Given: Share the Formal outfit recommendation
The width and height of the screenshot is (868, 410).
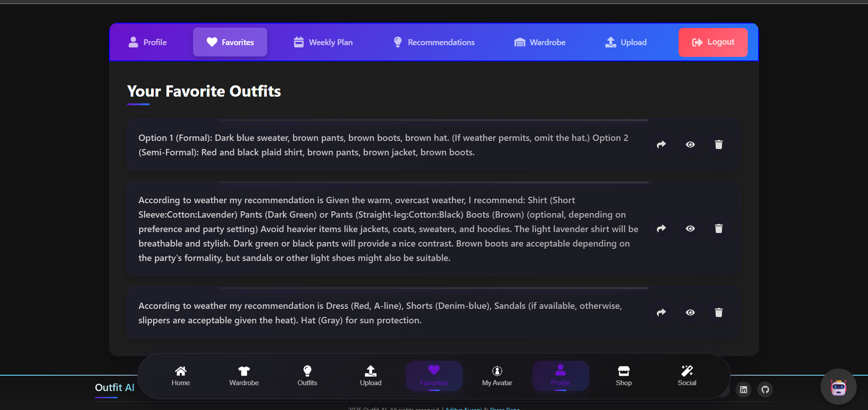Looking at the screenshot, I should pos(661,144).
